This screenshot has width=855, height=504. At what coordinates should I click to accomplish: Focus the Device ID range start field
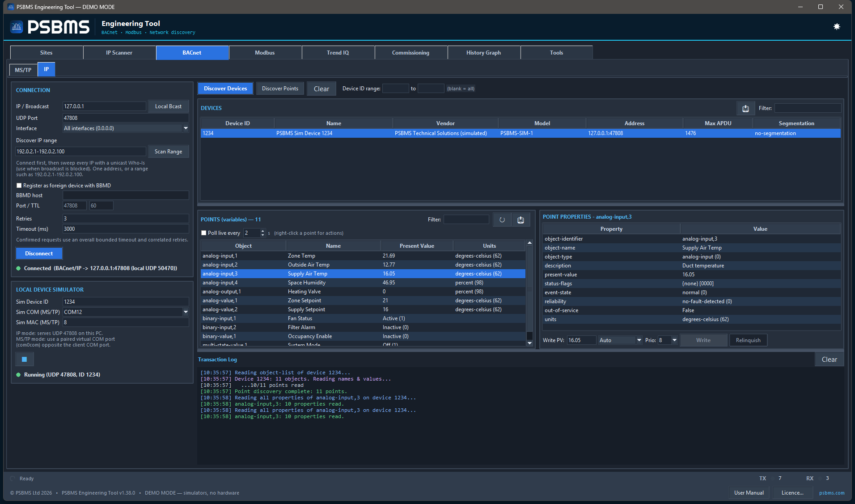click(396, 89)
